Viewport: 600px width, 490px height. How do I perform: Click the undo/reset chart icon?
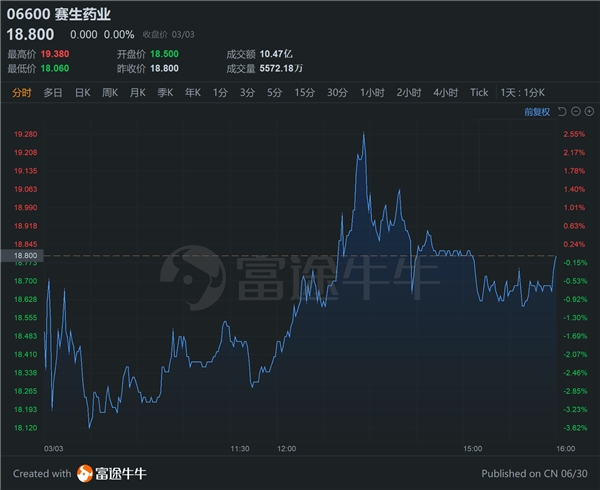pyautogui.click(x=562, y=112)
